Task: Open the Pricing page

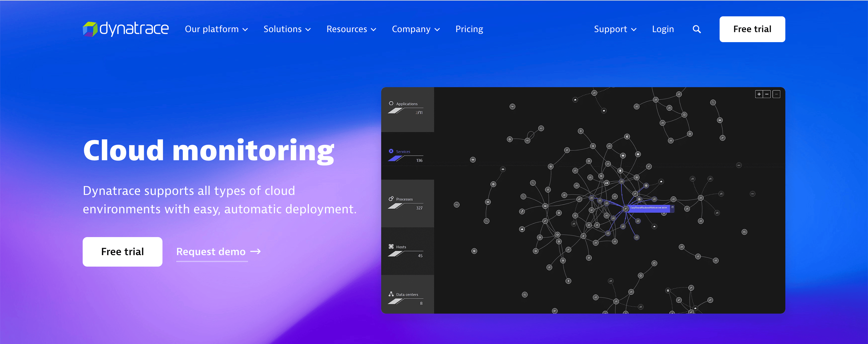Action: click(469, 29)
